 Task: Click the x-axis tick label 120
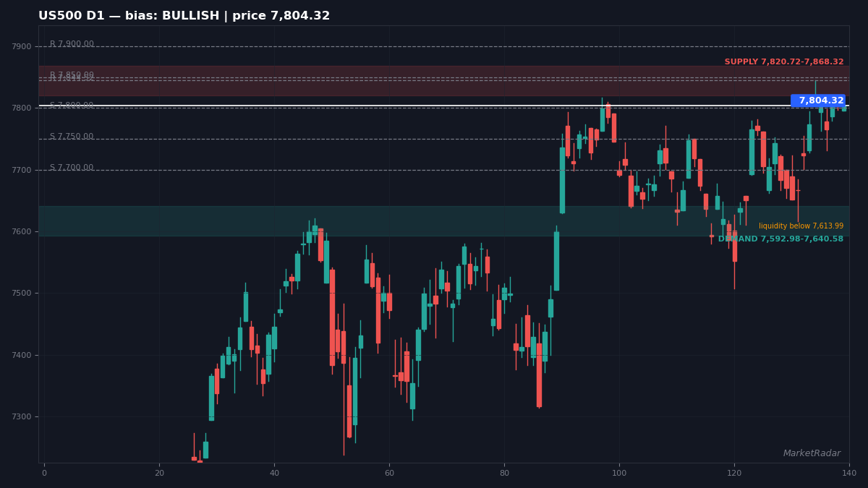pos(734,473)
